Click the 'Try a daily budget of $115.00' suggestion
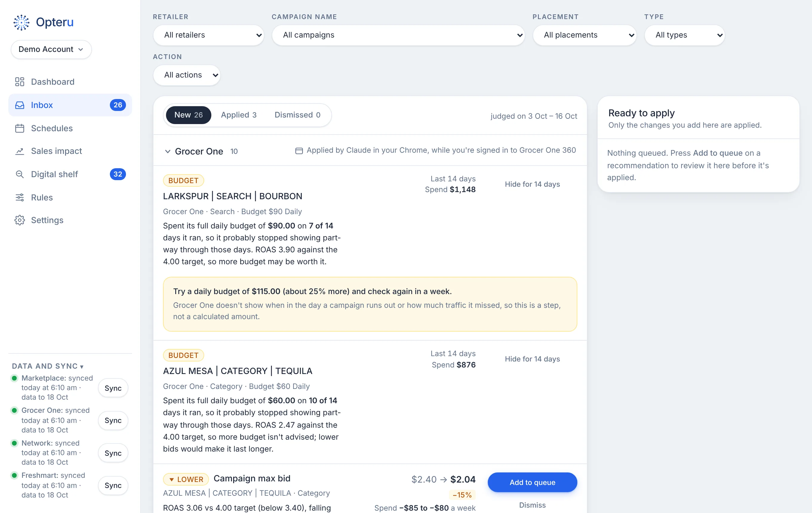The image size is (812, 513). pos(312,291)
